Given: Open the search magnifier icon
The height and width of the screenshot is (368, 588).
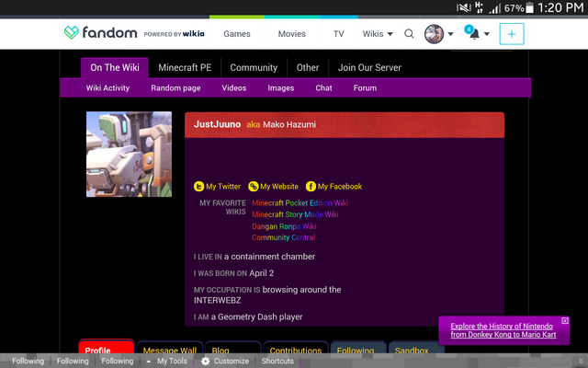Looking at the screenshot, I should 409,34.
